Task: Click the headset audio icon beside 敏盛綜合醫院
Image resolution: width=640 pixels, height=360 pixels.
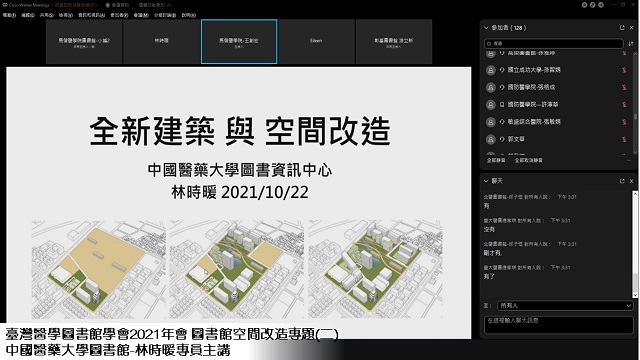Action: (x=502, y=122)
